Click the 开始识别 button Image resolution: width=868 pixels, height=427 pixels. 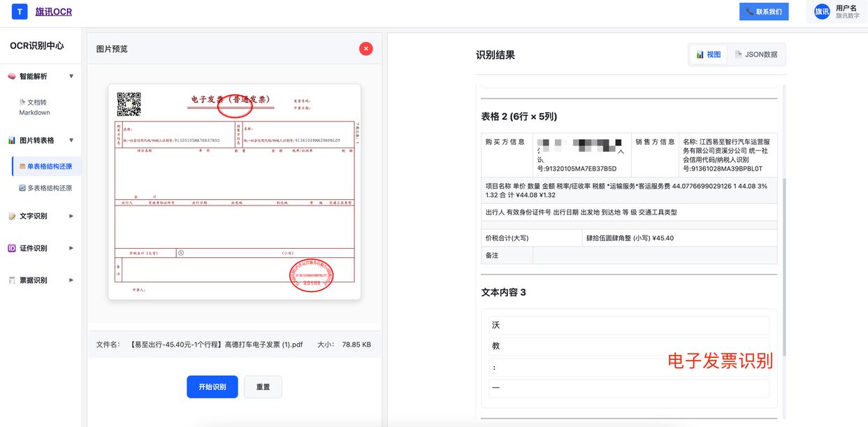coord(212,386)
